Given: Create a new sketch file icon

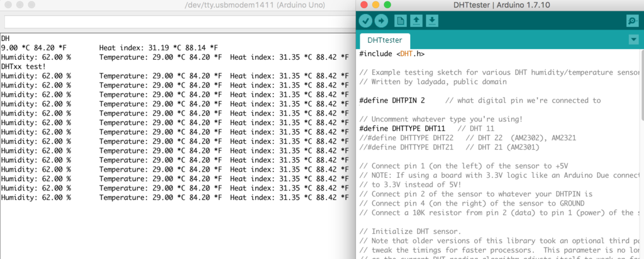Looking at the screenshot, I should click(400, 21).
